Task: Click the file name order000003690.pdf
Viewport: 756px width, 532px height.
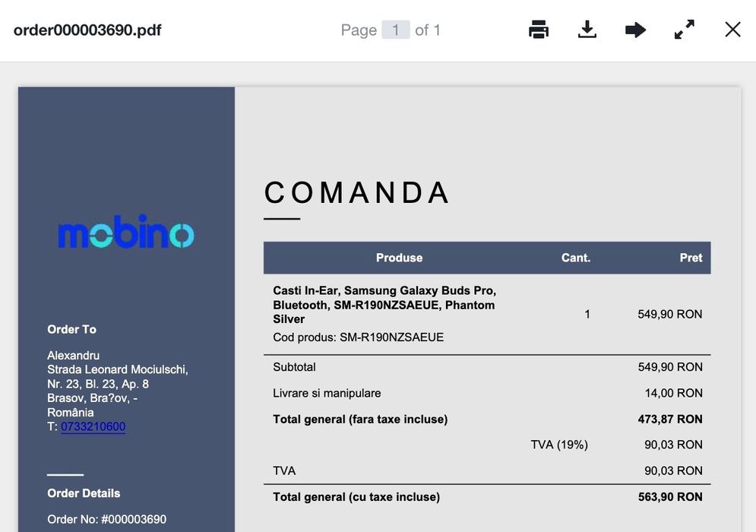Action: click(87, 30)
